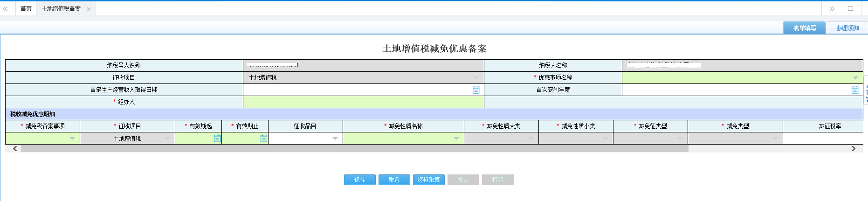868x201 pixels.
Task: Click the 纳税人名称 value field
Action: point(743,66)
